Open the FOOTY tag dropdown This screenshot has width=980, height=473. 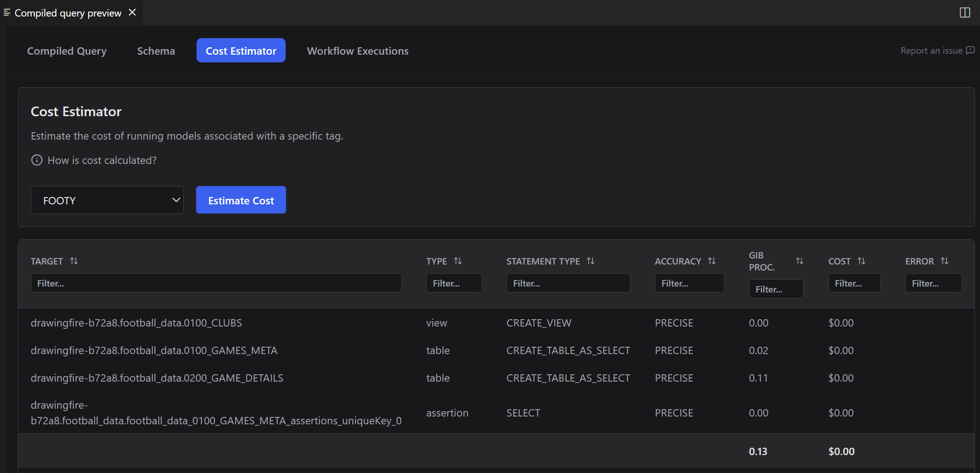107,200
